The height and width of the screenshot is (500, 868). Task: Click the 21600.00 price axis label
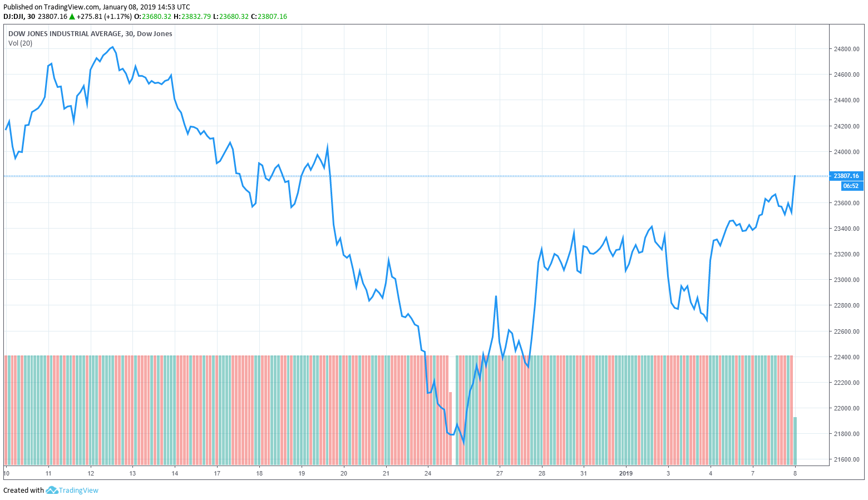click(x=846, y=459)
